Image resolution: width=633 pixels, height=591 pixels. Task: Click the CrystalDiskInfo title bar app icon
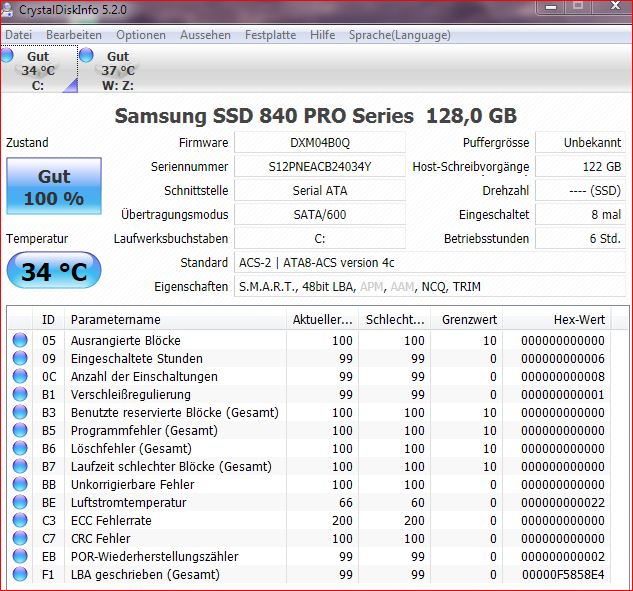coord(7,9)
